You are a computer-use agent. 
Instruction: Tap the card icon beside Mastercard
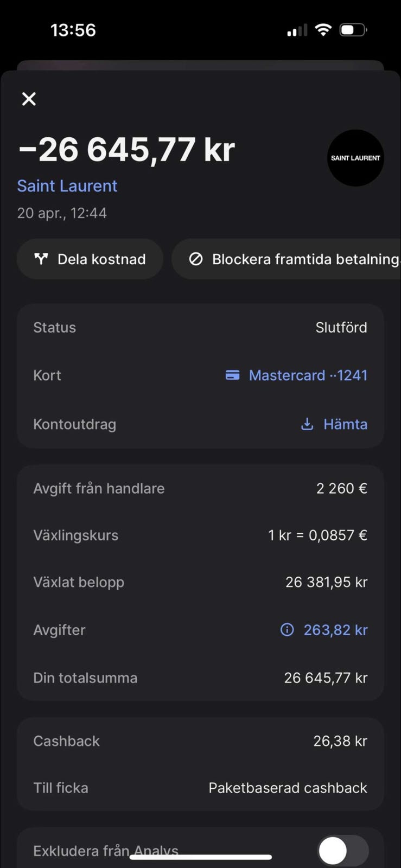(x=232, y=375)
